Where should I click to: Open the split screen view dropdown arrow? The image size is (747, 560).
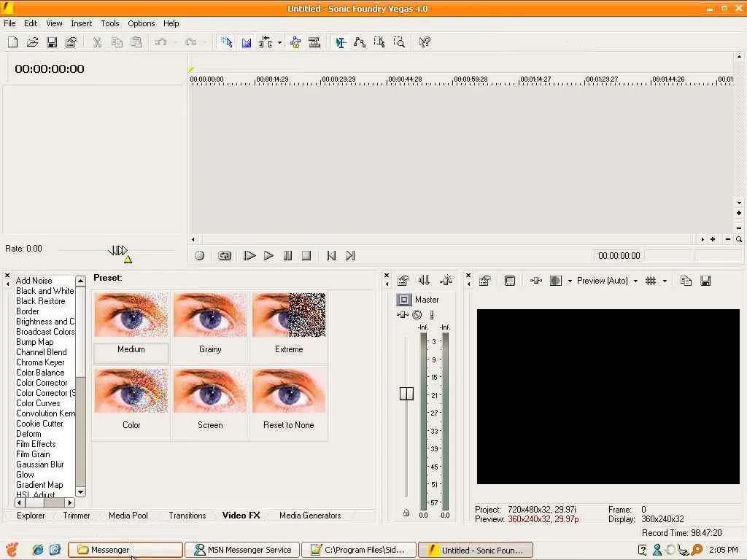[x=570, y=281]
